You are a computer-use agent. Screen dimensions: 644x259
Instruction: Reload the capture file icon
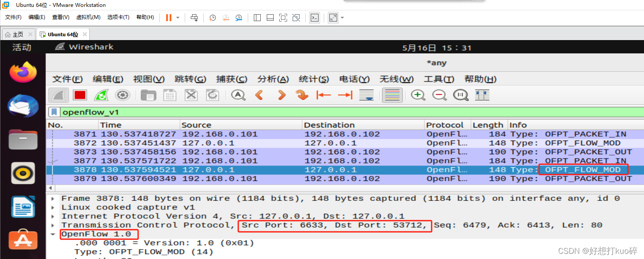point(212,95)
